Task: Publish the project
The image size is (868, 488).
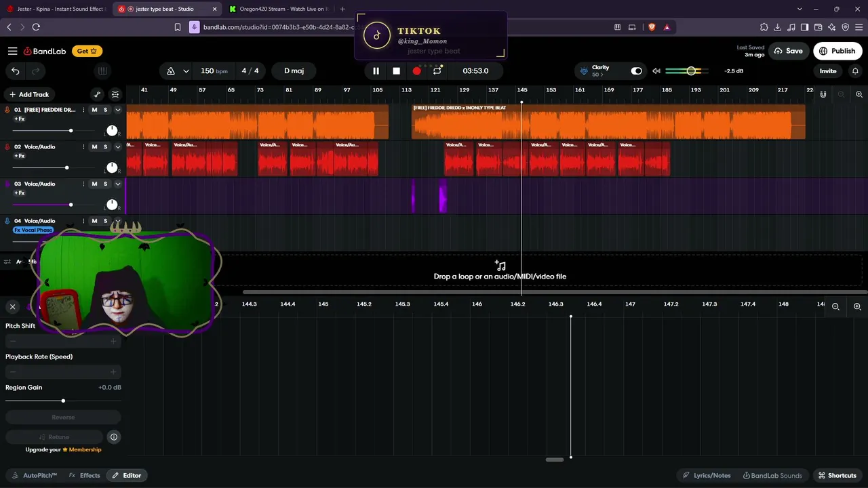Action: (x=837, y=51)
